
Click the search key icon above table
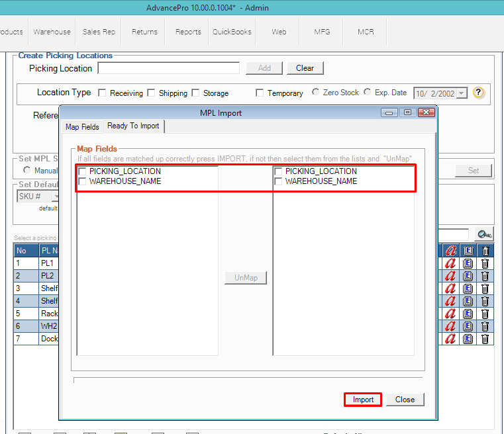tap(484, 234)
